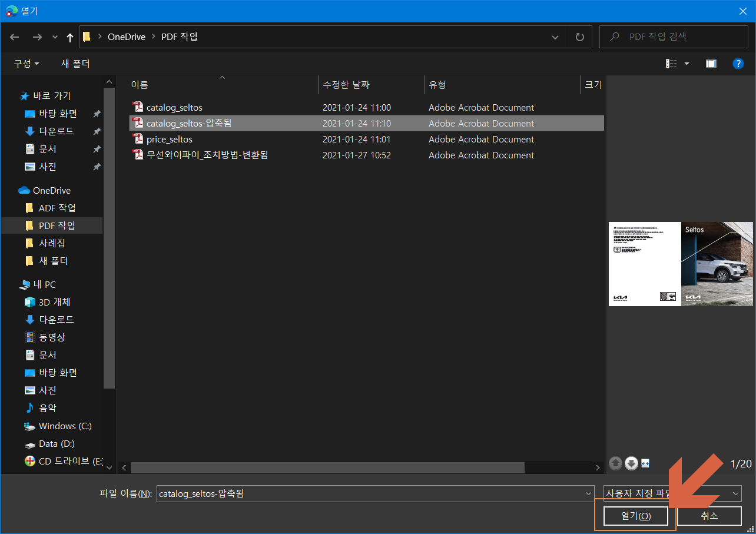Toggle the preview pane icon

(x=711, y=64)
